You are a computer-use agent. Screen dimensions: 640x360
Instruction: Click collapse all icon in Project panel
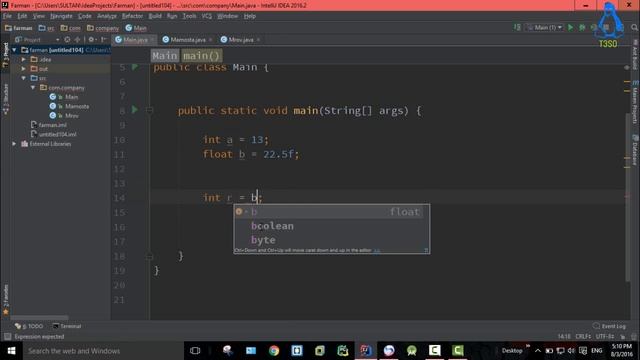tap(77, 40)
